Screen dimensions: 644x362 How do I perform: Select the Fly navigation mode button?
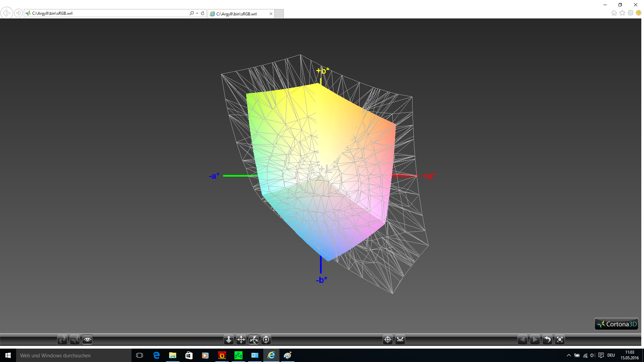click(x=75, y=340)
